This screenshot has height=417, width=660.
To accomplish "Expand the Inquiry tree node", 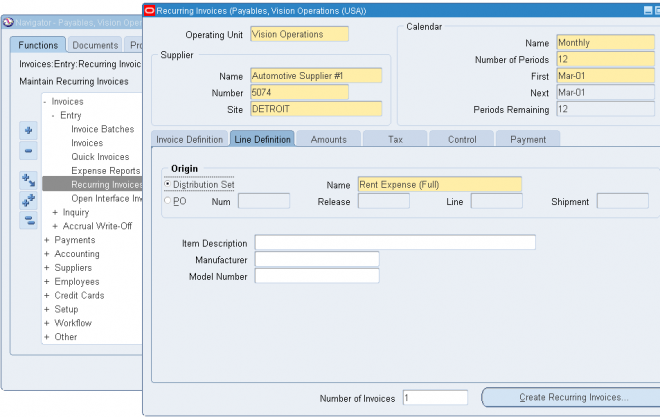I will click(x=55, y=212).
